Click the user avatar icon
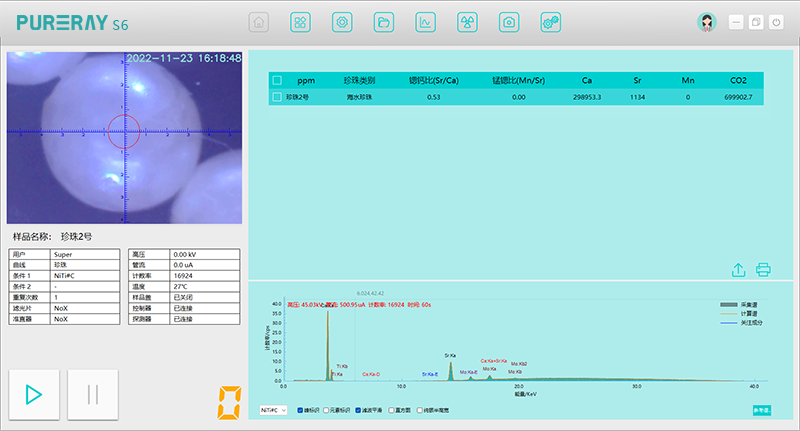The height and width of the screenshot is (431, 800). [x=707, y=22]
